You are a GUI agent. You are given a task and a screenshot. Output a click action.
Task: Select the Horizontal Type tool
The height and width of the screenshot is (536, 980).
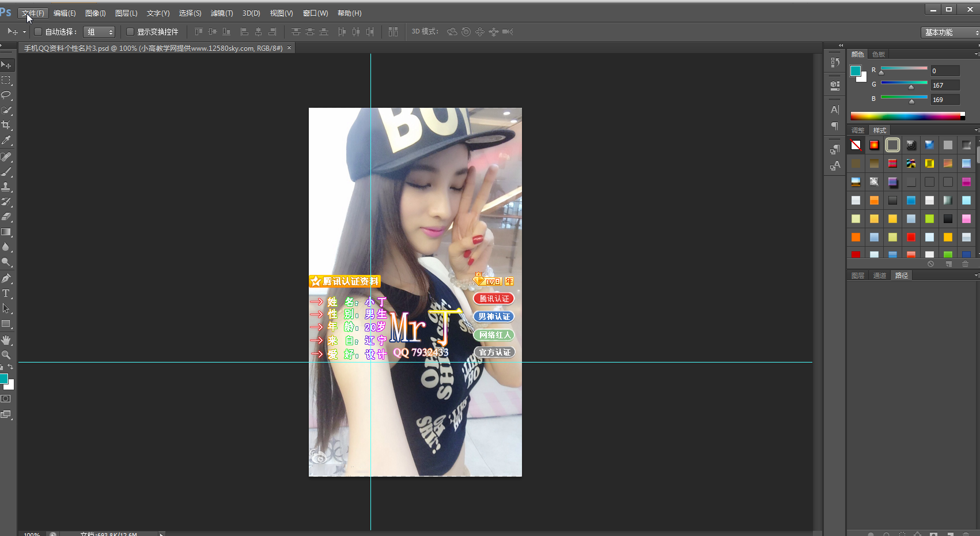[x=6, y=293]
